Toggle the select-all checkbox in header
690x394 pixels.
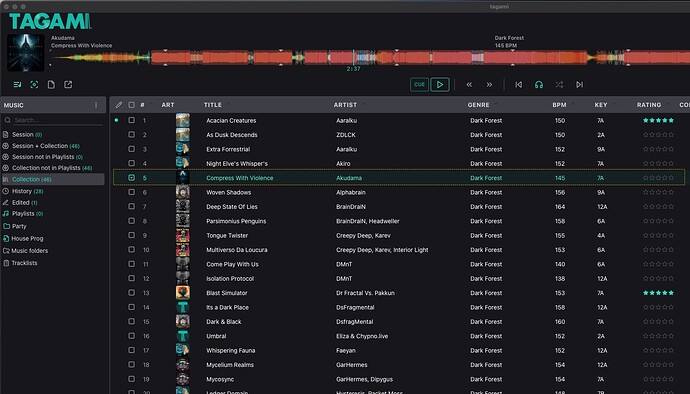131,105
